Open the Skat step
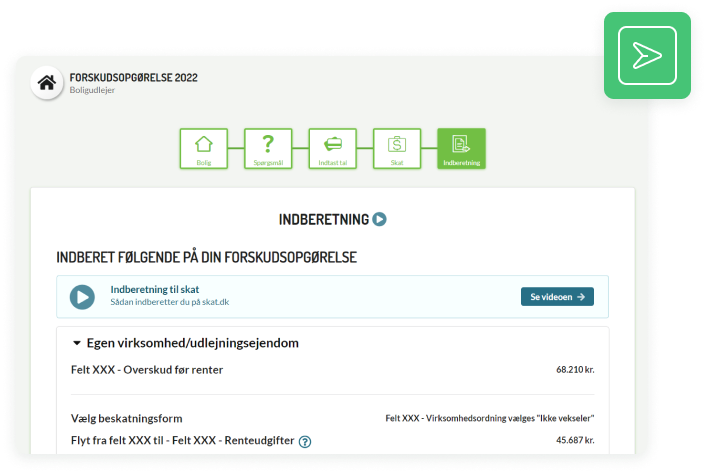This screenshot has width=707, height=474. (397, 149)
